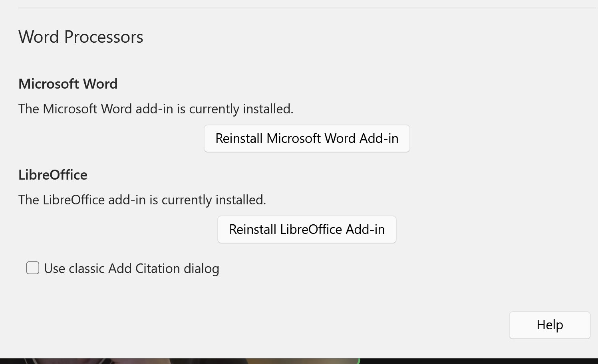598x364 pixels.
Task: Click the Microsoft Word section heading
Action: click(68, 84)
